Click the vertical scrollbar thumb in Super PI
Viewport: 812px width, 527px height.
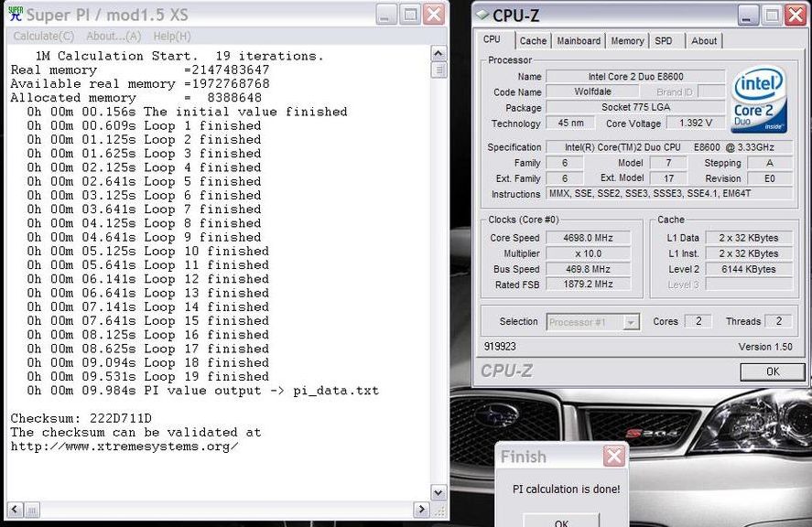pyautogui.click(x=438, y=70)
